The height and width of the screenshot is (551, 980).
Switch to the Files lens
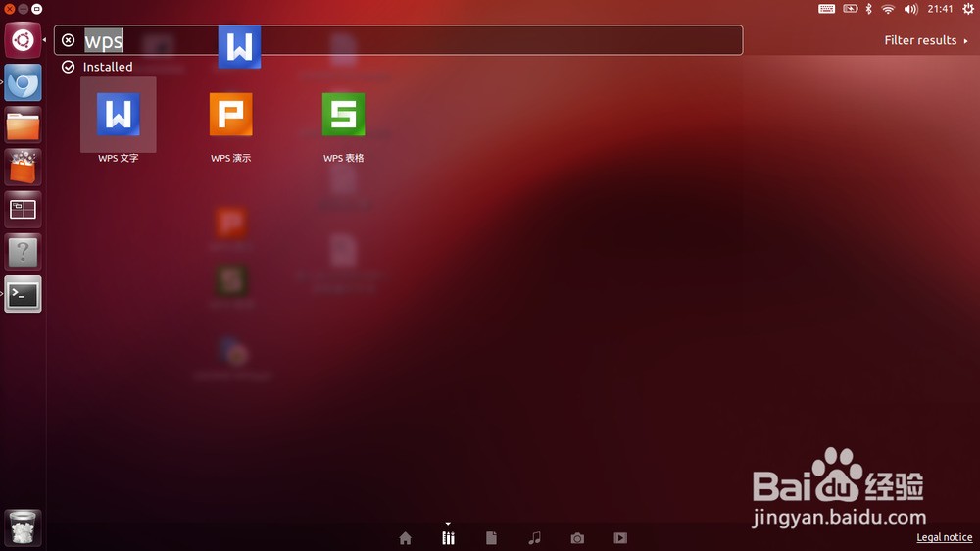pyautogui.click(x=492, y=538)
